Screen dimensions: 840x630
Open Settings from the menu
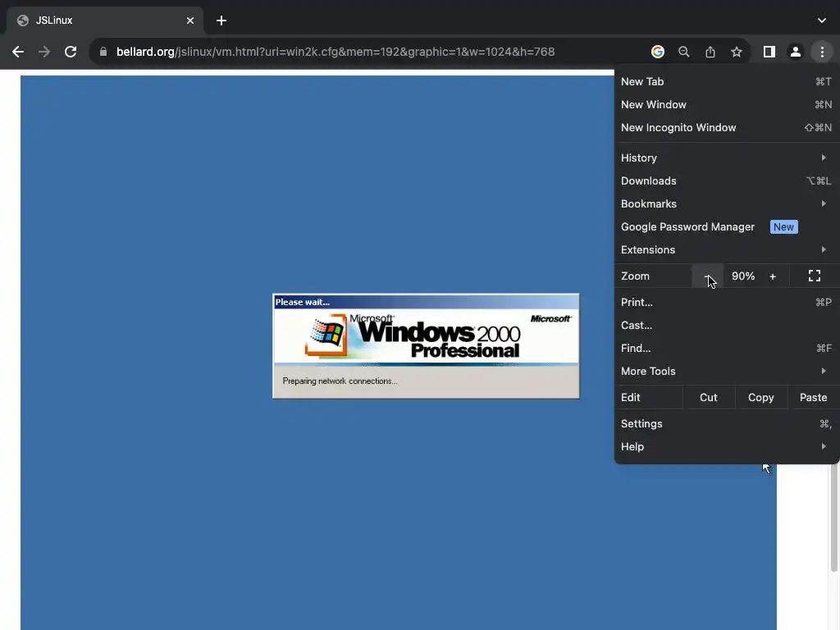pyautogui.click(x=726, y=424)
